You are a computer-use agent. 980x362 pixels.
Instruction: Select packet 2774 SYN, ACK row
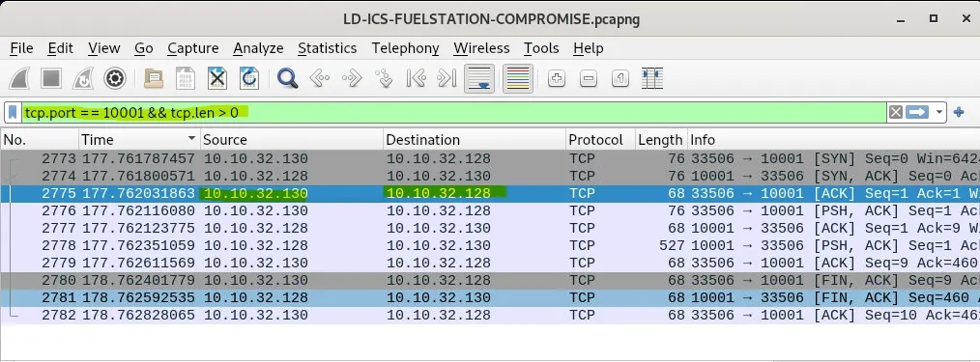tap(490, 176)
